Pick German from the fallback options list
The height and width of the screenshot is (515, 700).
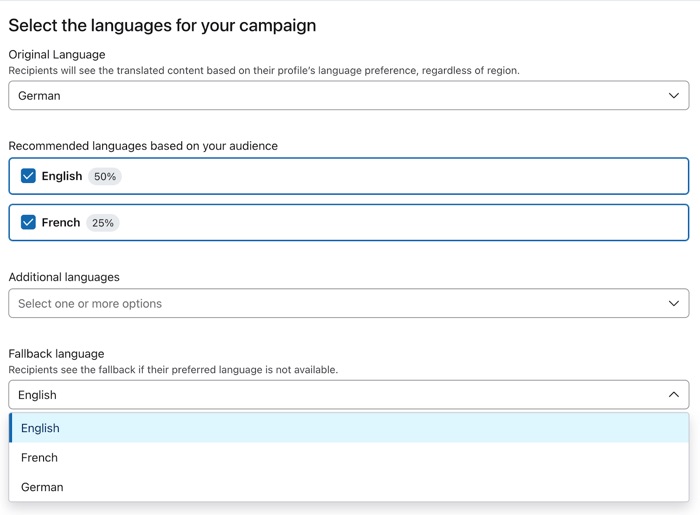[x=42, y=487]
